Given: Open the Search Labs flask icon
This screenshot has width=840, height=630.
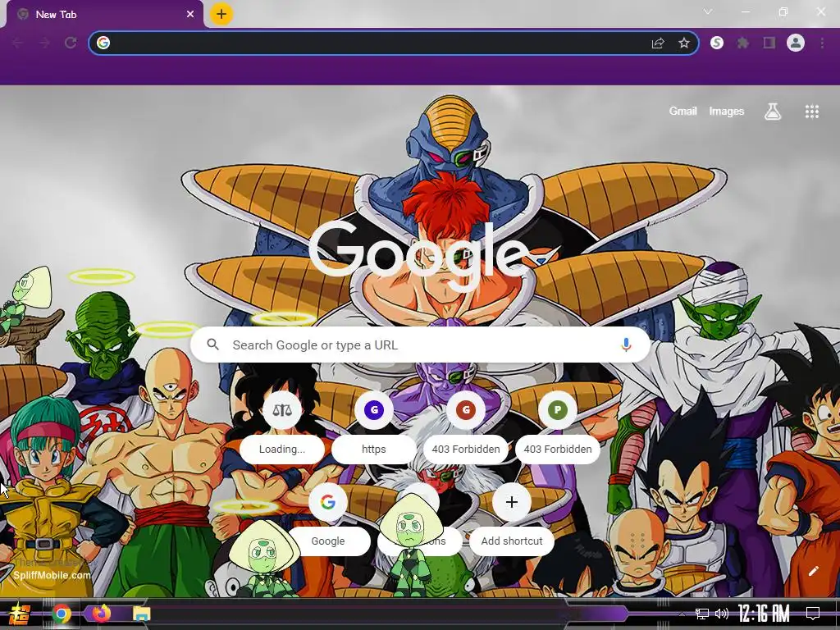Looking at the screenshot, I should 773,112.
